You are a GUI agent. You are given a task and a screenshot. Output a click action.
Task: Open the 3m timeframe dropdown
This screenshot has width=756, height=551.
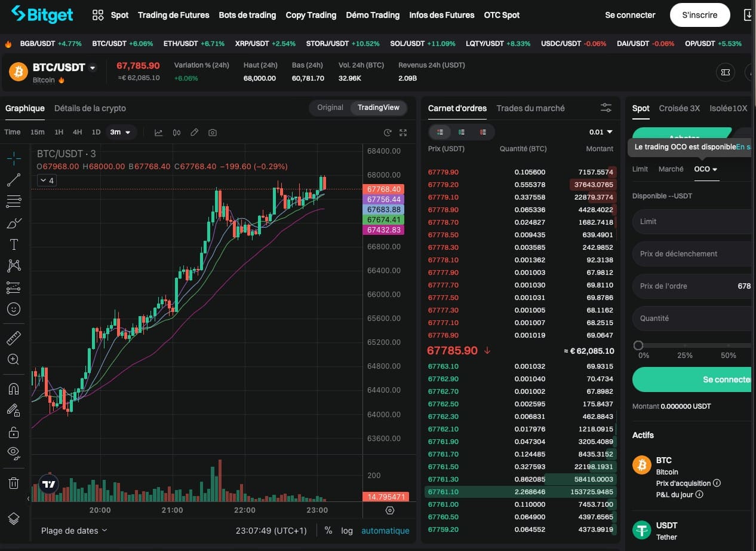click(x=121, y=132)
